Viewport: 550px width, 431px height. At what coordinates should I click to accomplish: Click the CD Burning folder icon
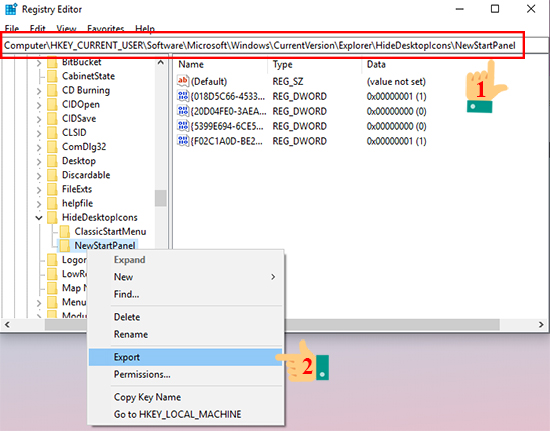52,90
